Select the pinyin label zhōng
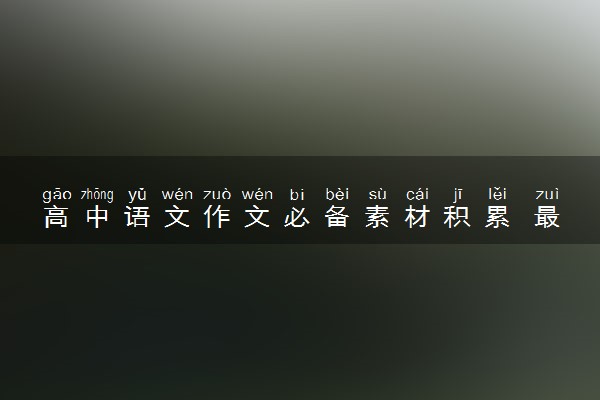 97,194
